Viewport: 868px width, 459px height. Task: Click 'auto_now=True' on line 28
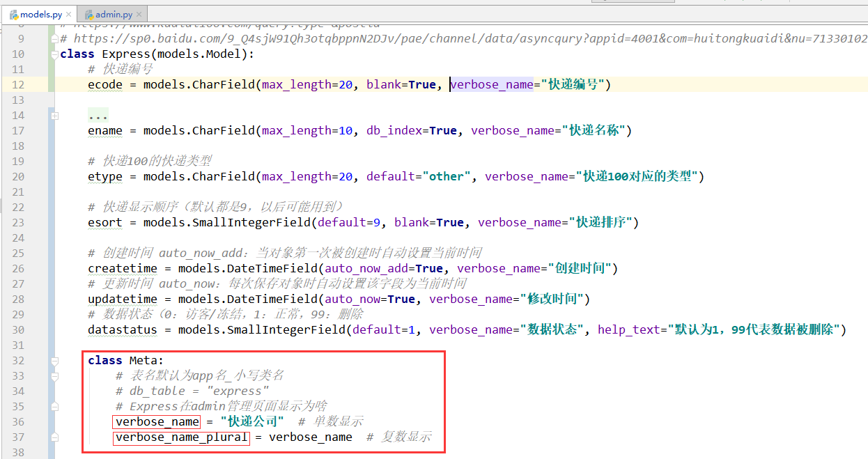[x=370, y=299]
